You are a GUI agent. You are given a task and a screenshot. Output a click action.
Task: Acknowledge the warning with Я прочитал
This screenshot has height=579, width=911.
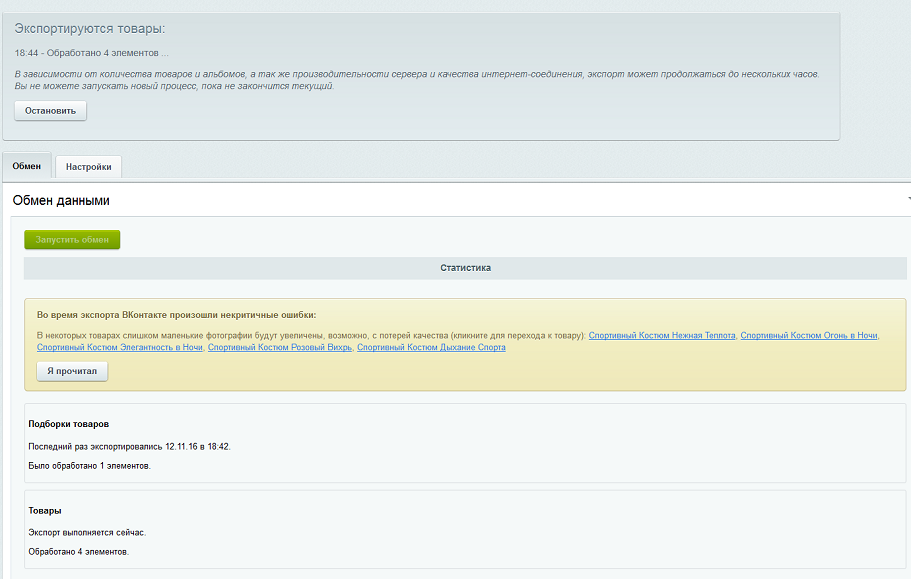coord(72,371)
